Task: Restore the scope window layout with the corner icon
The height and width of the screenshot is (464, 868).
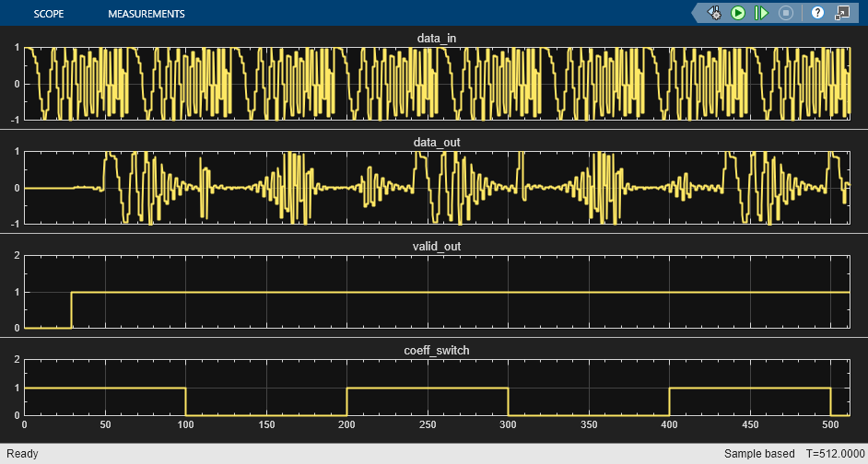Action: 842,13
